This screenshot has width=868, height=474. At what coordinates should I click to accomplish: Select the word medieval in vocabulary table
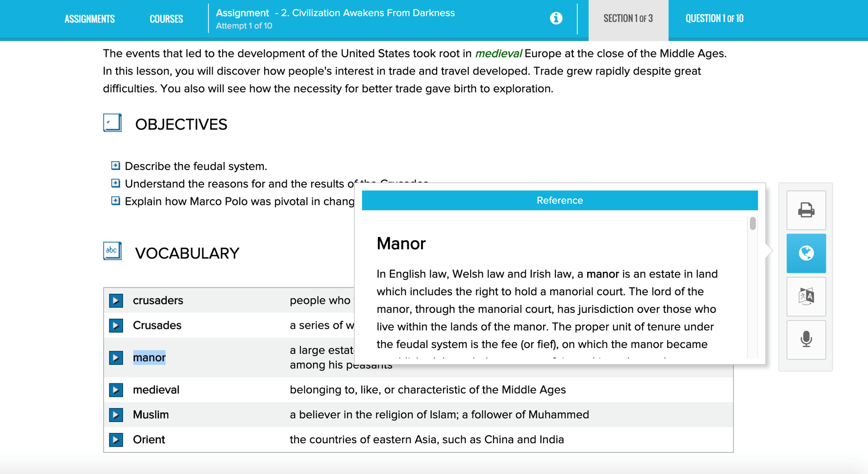tap(156, 390)
